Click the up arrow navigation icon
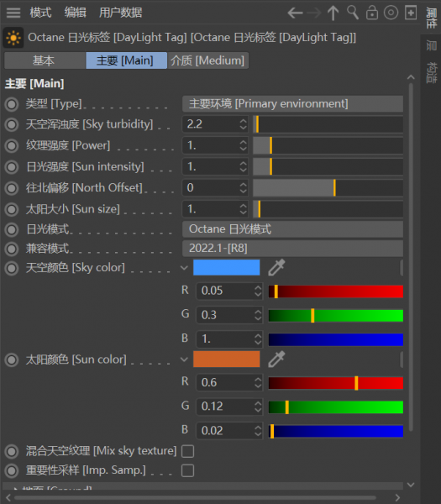Image resolution: width=441 pixels, height=504 pixels. 333,13
